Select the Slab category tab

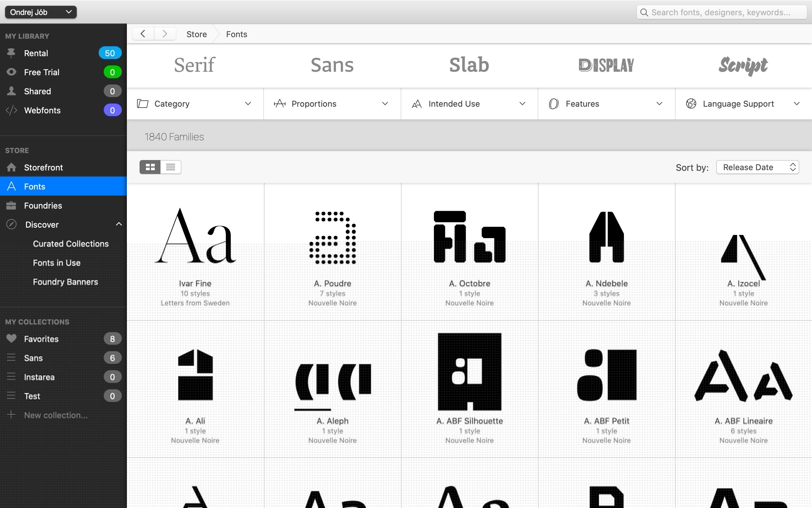pyautogui.click(x=469, y=64)
